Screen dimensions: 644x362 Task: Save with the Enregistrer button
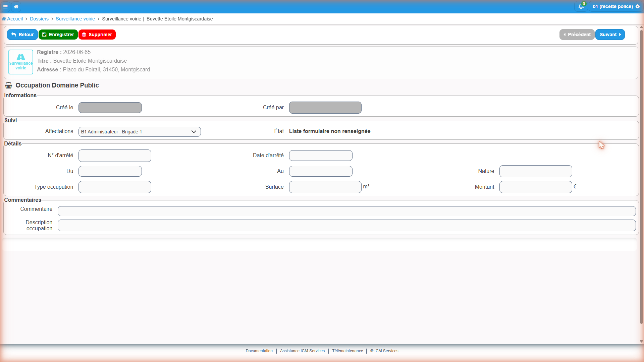click(x=58, y=35)
